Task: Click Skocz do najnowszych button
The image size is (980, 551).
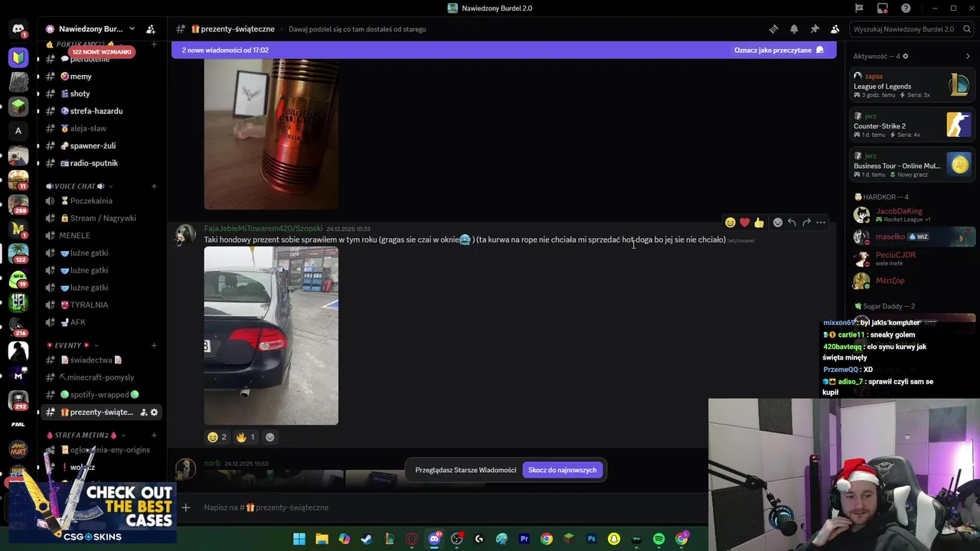Action: click(x=562, y=470)
